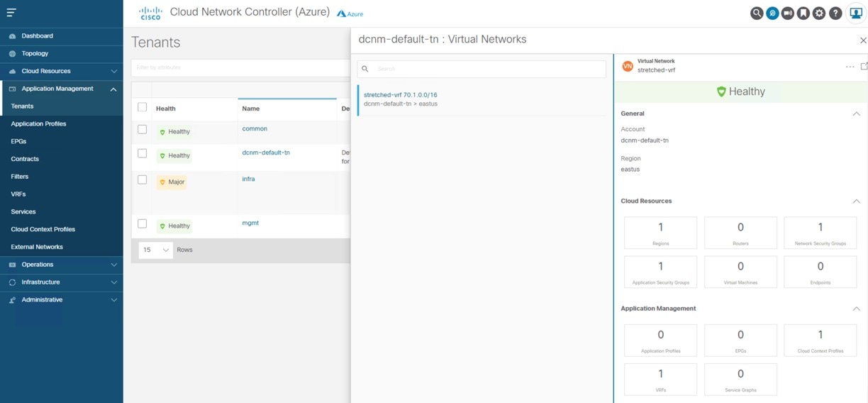Open the VRFs count tile

[660, 380]
